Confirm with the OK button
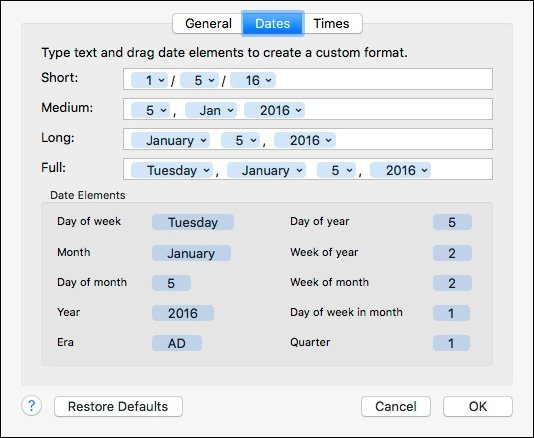The height and width of the screenshot is (438, 534). (x=478, y=406)
